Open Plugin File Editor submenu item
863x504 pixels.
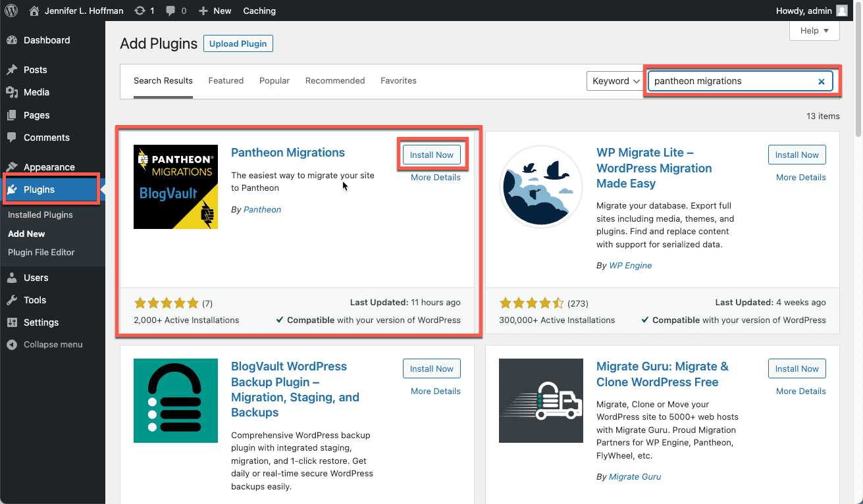[x=41, y=252]
